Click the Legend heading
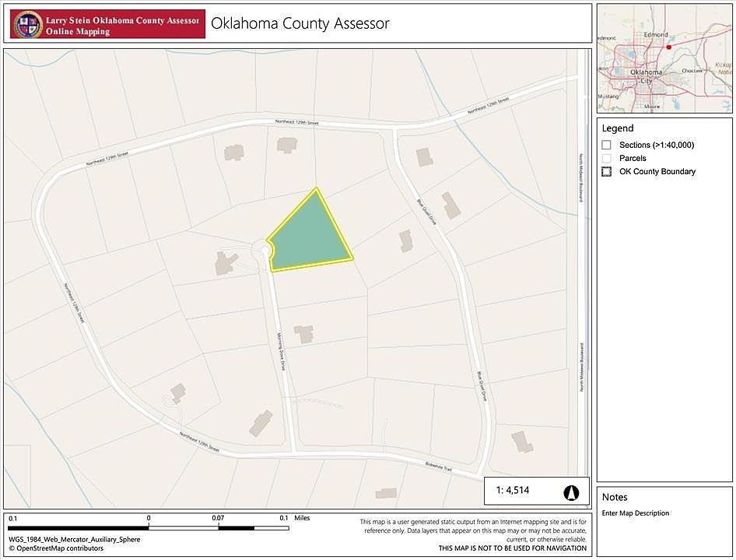Image resolution: width=736 pixels, height=560 pixels. tap(618, 128)
